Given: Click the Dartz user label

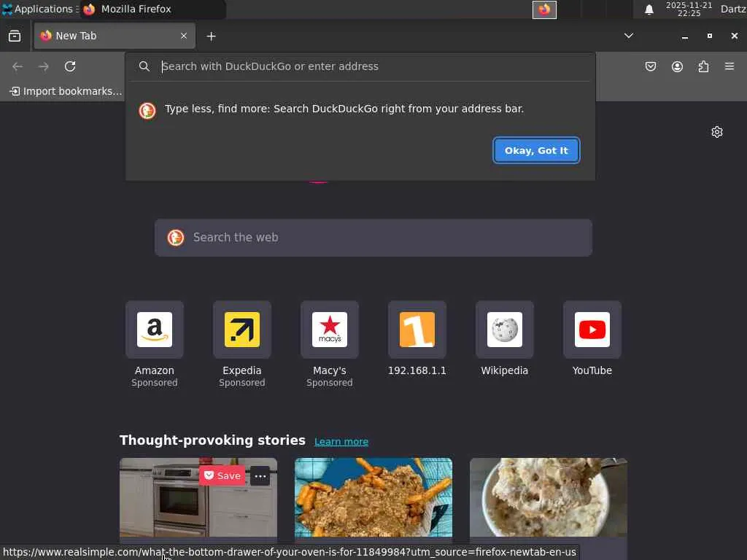Looking at the screenshot, I should (732, 9).
